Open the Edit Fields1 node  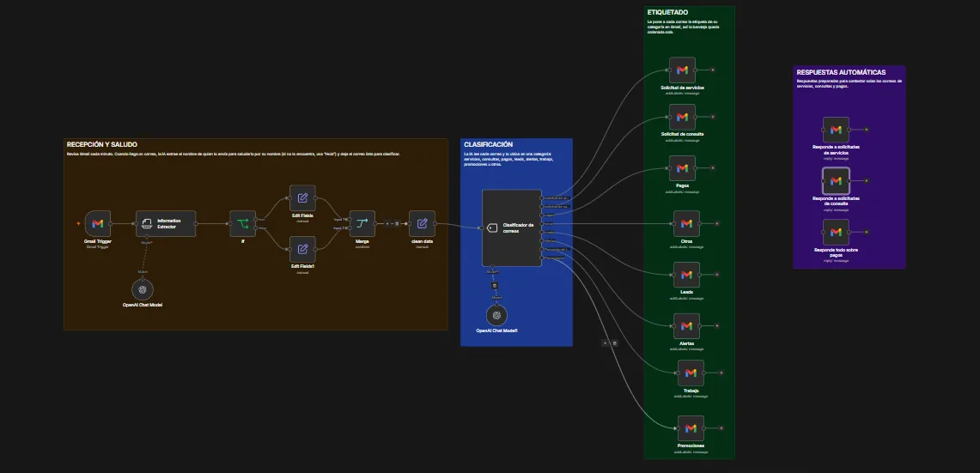coord(302,249)
